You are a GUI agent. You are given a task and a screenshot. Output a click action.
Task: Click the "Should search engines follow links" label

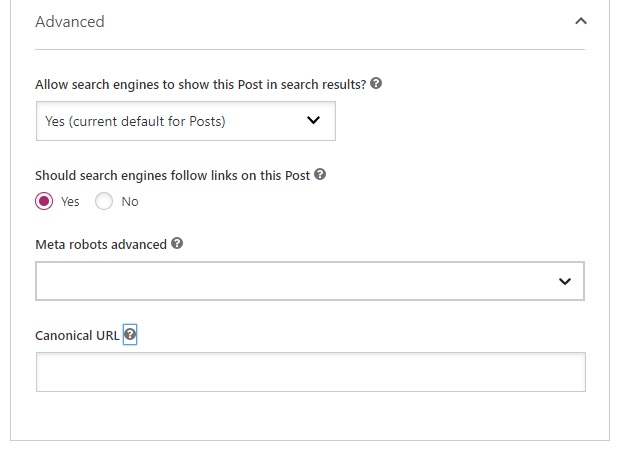172,175
